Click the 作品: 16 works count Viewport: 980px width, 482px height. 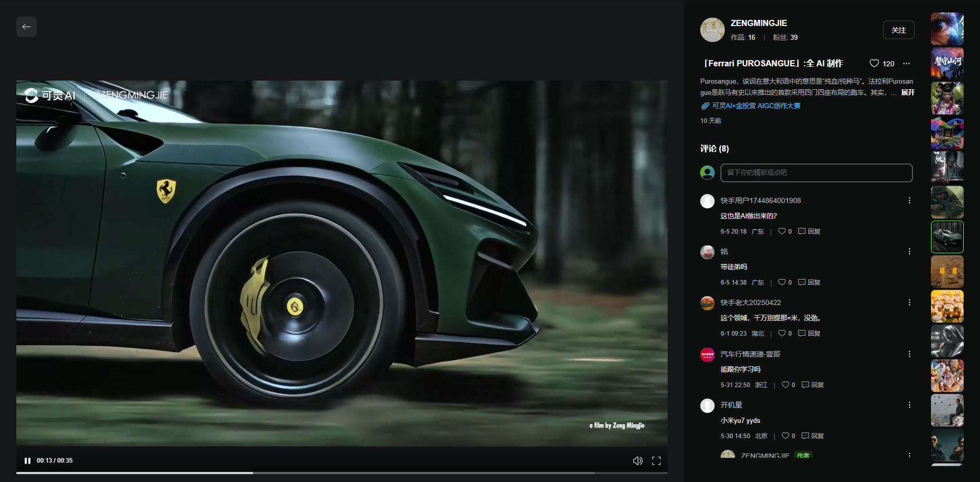(743, 37)
